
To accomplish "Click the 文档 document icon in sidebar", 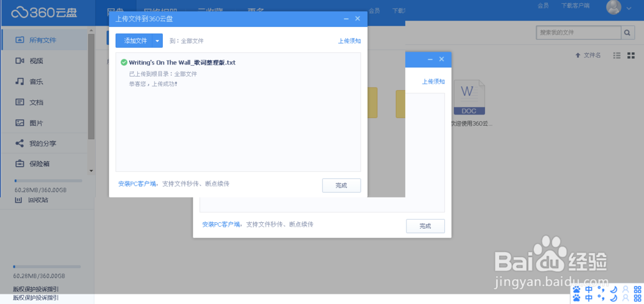I will pos(20,102).
